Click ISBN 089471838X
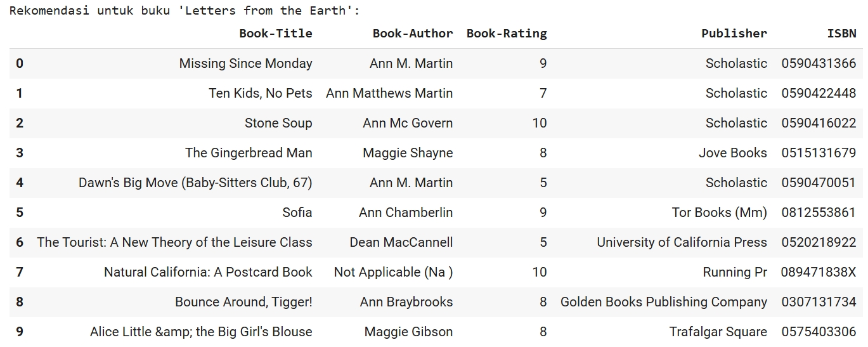868x347 pixels. tap(819, 272)
